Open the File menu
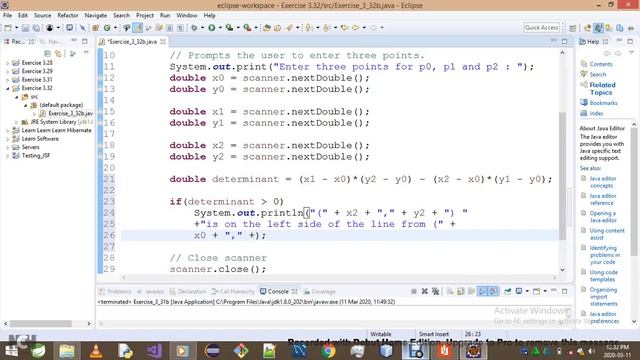 [x=7, y=15]
